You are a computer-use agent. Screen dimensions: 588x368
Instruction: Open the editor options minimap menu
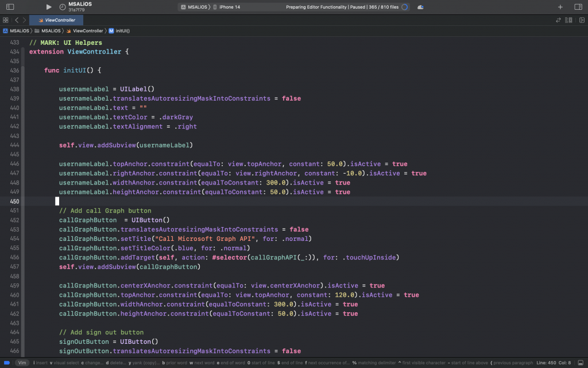tap(568, 20)
